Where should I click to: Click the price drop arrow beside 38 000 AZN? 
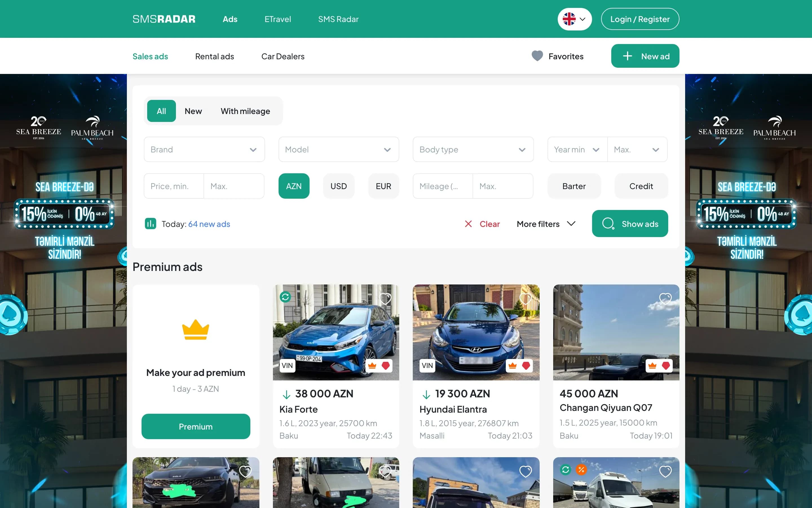pyautogui.click(x=286, y=395)
